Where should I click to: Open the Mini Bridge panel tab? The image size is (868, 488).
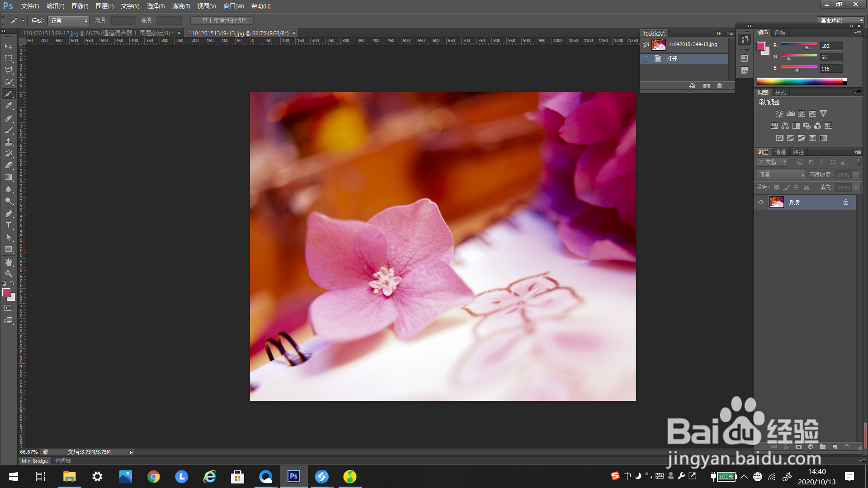(x=35, y=461)
